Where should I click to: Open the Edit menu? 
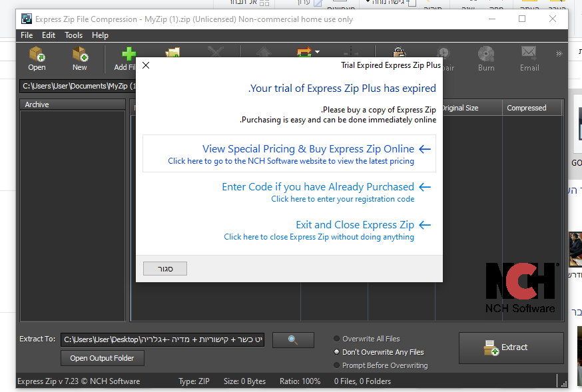point(49,35)
